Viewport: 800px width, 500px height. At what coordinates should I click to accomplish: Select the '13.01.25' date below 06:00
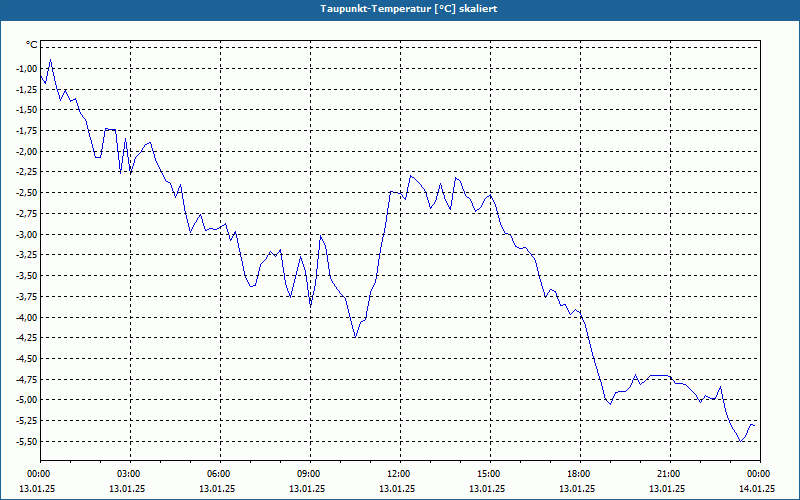217,488
